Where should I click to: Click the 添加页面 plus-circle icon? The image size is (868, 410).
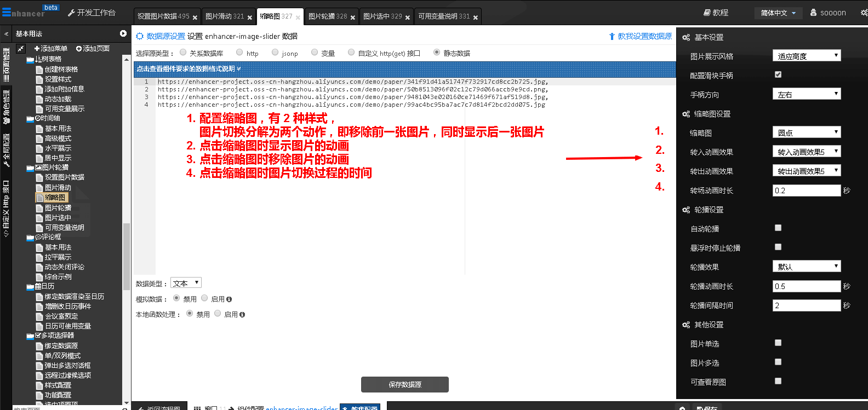click(x=79, y=49)
